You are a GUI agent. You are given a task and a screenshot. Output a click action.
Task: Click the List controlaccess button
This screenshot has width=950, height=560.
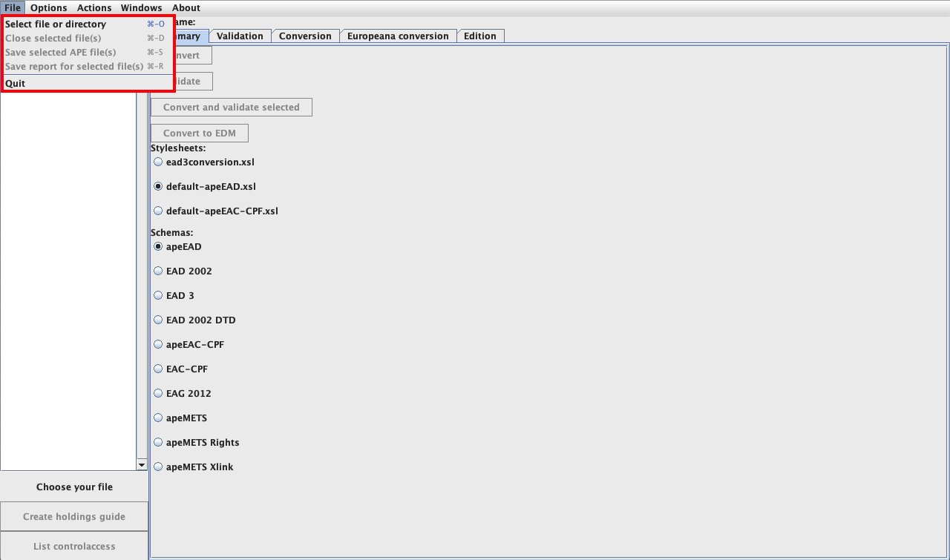tap(74, 546)
